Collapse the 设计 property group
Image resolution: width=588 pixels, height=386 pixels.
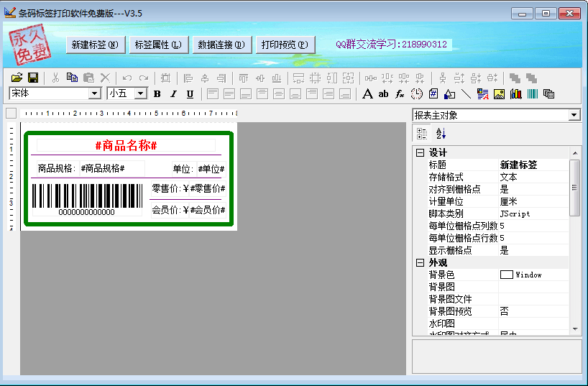(420, 153)
